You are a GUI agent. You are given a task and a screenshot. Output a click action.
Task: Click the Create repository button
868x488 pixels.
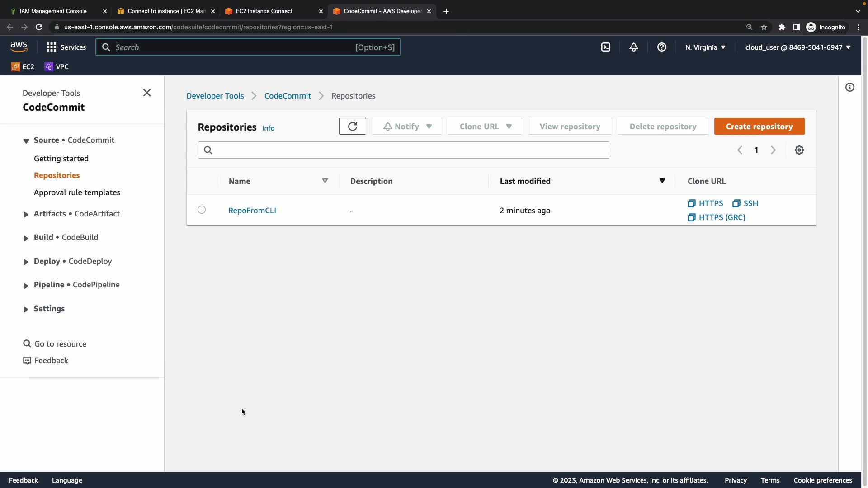pyautogui.click(x=759, y=127)
